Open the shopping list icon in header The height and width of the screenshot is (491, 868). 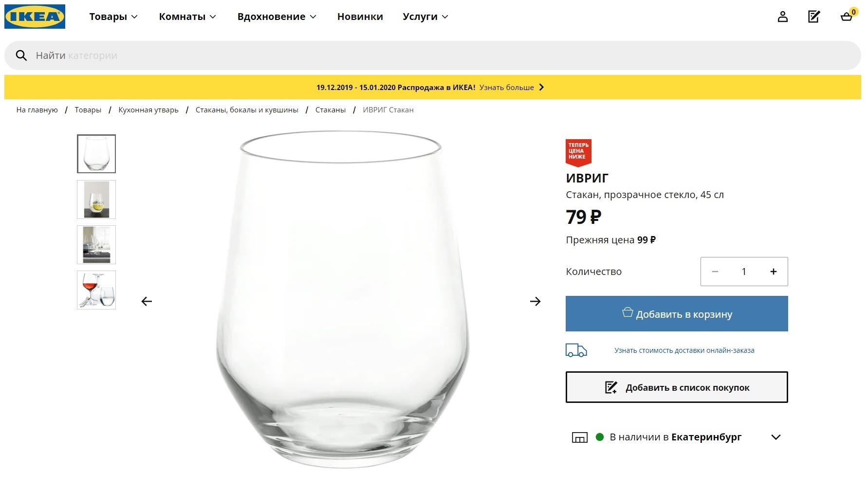click(x=814, y=17)
